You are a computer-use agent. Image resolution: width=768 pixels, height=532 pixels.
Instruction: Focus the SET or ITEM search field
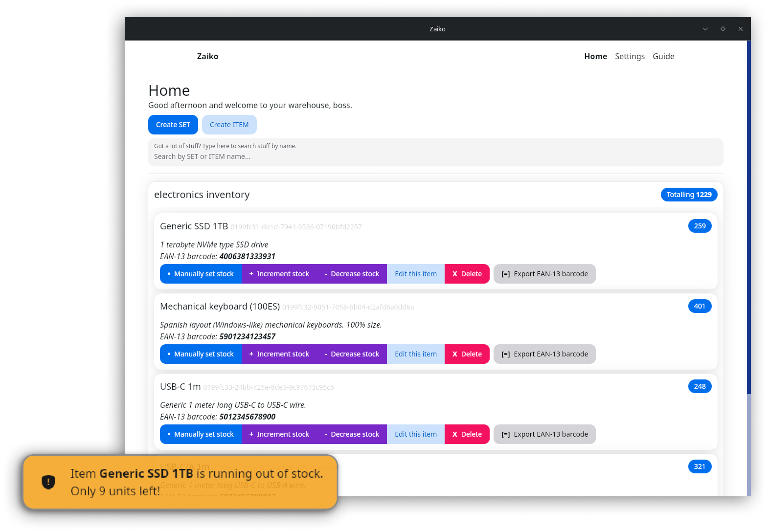coord(435,156)
